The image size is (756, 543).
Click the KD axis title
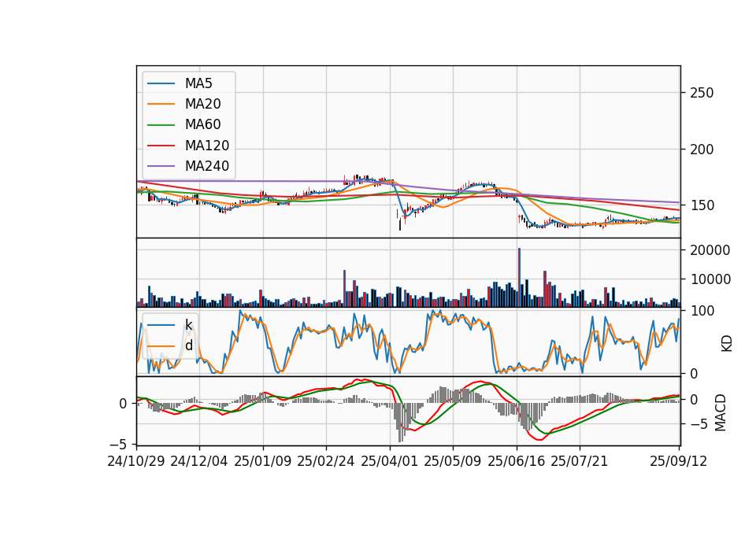coord(726,344)
